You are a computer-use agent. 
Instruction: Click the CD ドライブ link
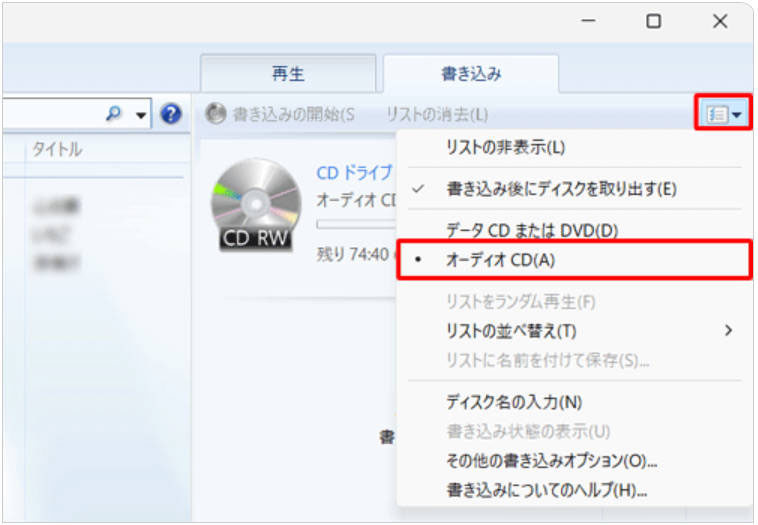pos(355,173)
